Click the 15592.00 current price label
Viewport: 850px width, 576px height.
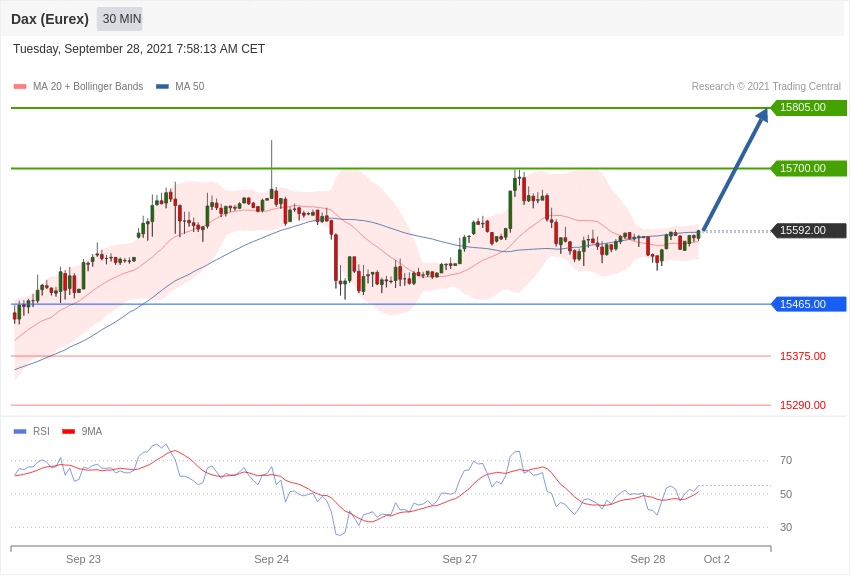(808, 230)
